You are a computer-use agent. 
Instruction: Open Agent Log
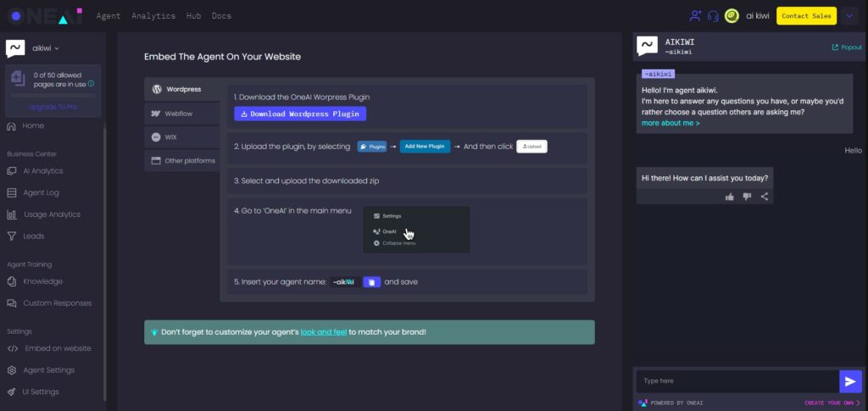point(33,192)
